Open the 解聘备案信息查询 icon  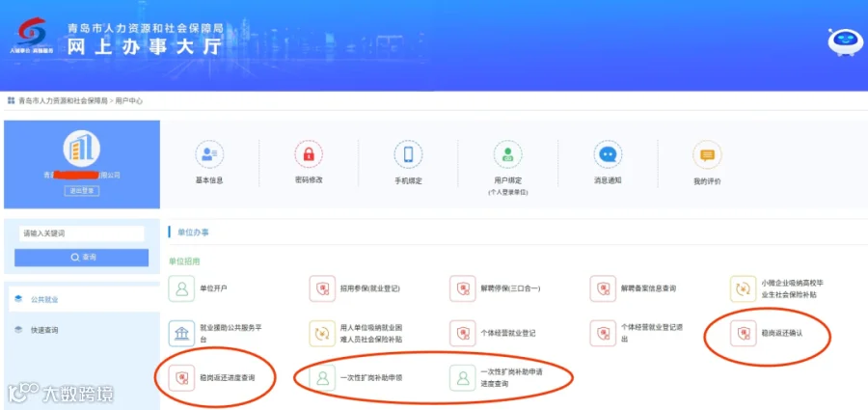(x=603, y=288)
